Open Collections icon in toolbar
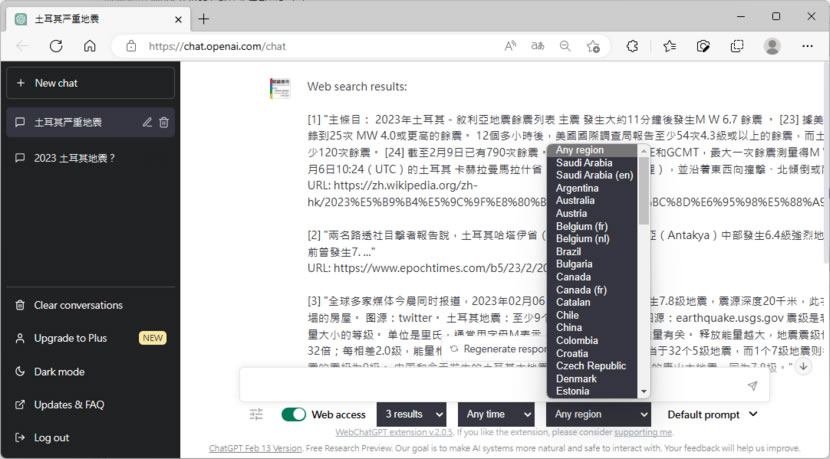 [737, 46]
